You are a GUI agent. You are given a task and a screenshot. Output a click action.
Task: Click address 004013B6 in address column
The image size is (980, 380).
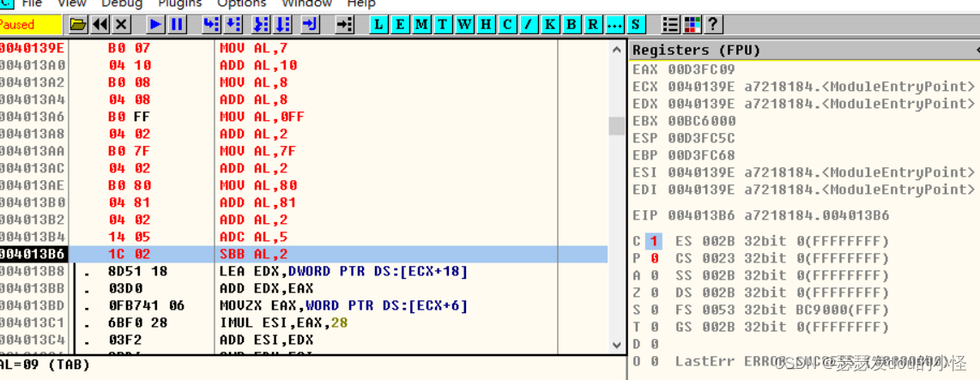point(33,254)
